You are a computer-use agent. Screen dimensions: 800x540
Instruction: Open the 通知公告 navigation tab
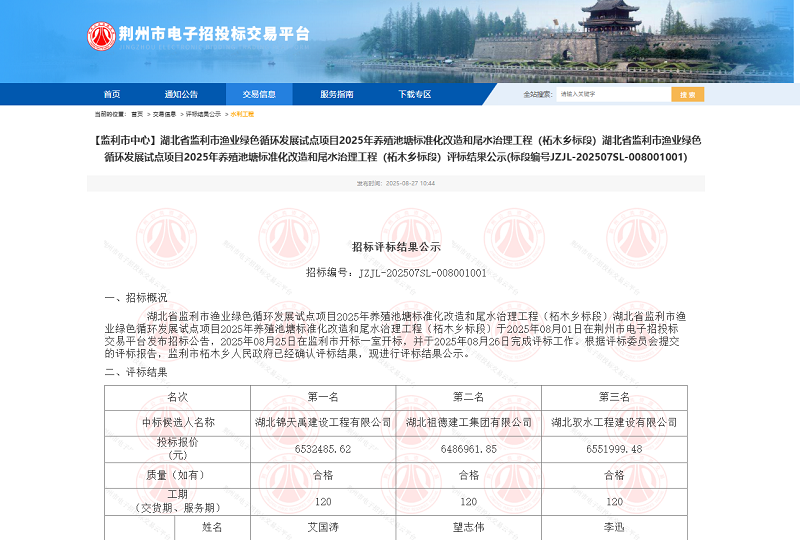(x=182, y=94)
